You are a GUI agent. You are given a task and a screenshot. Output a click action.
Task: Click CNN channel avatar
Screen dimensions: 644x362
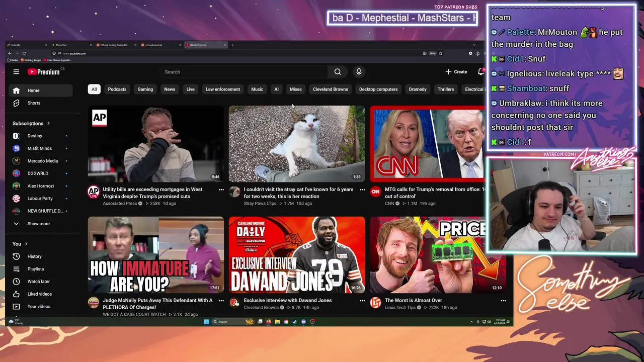pyautogui.click(x=375, y=192)
